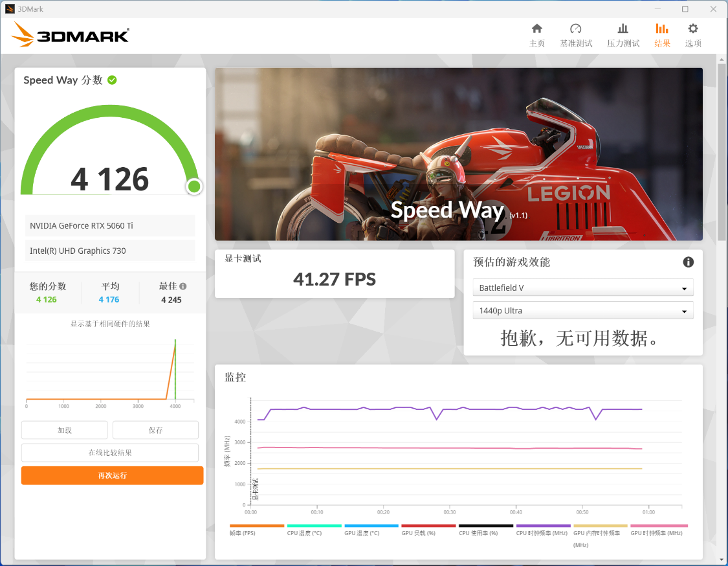Screen dimensions: 728x566
Task: Click the orange 再次运行 run again button
Action: pos(113,475)
